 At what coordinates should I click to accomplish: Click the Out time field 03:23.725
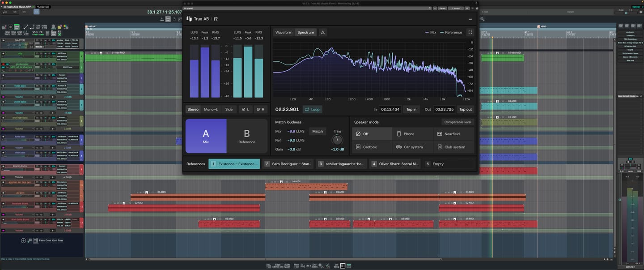445,109
